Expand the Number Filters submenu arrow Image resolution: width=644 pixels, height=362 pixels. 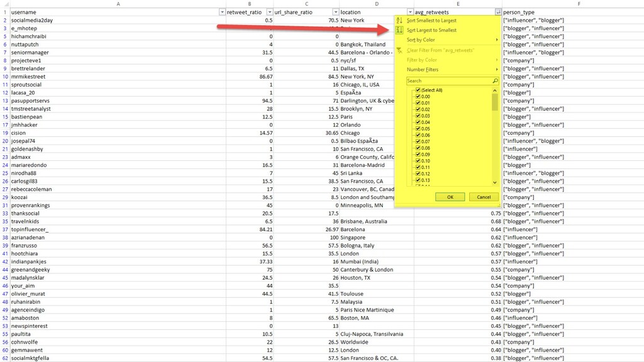[497, 69]
